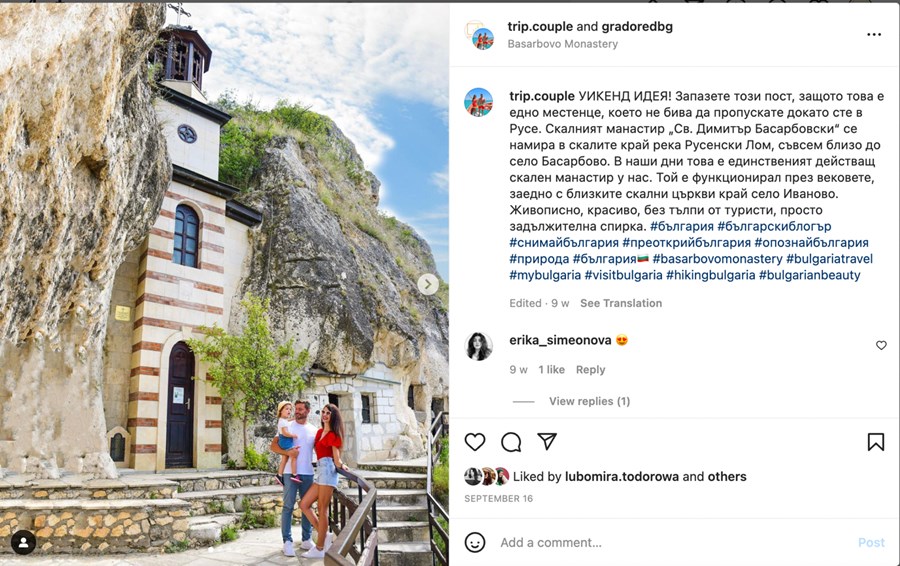Click See Translation under the caption
The height and width of the screenshot is (566, 900).
click(621, 303)
